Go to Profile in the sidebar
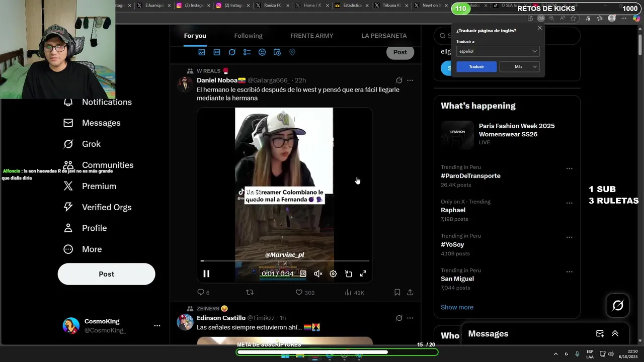644x362 pixels. [85, 228]
